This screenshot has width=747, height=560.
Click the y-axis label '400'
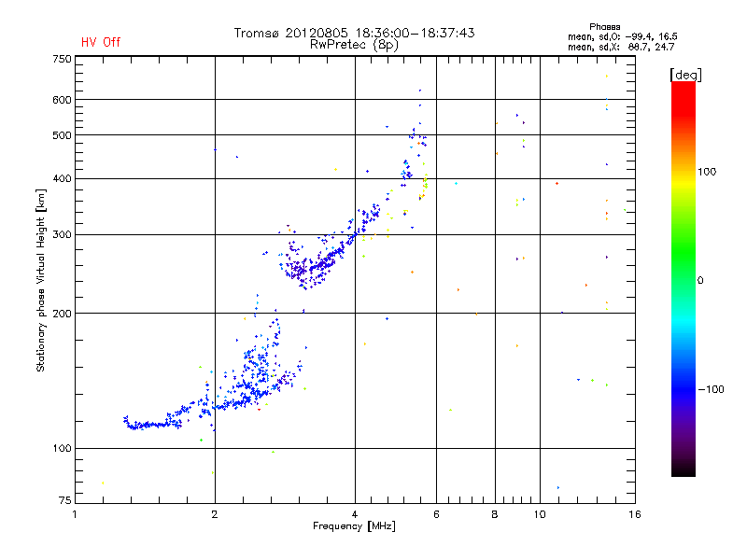click(x=62, y=178)
